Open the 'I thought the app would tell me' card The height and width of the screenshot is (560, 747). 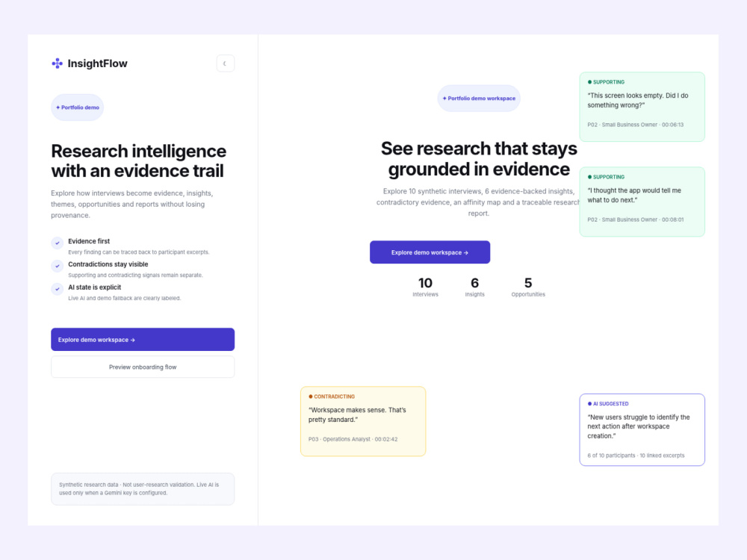click(x=642, y=202)
